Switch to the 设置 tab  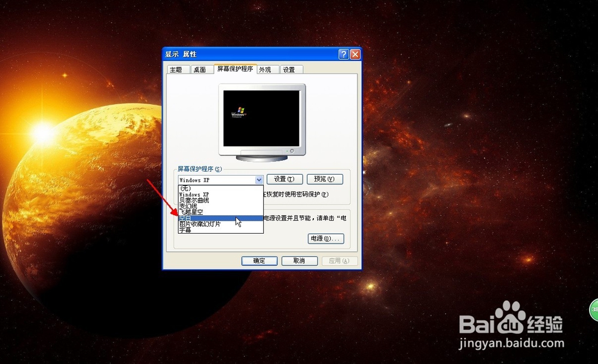click(x=289, y=69)
